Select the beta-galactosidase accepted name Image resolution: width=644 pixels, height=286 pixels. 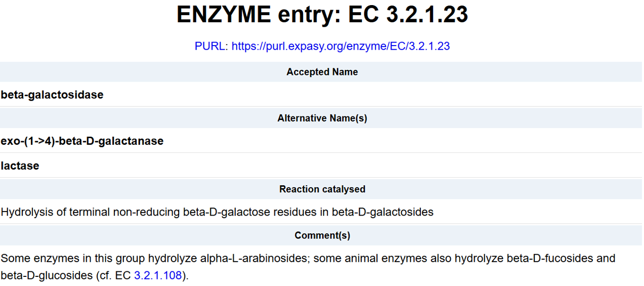pos(52,95)
